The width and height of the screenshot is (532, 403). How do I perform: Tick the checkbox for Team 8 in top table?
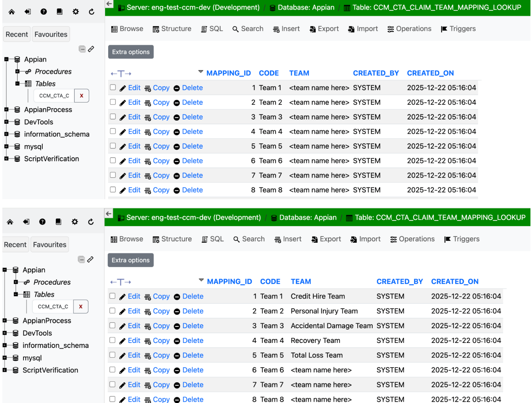[x=113, y=190]
